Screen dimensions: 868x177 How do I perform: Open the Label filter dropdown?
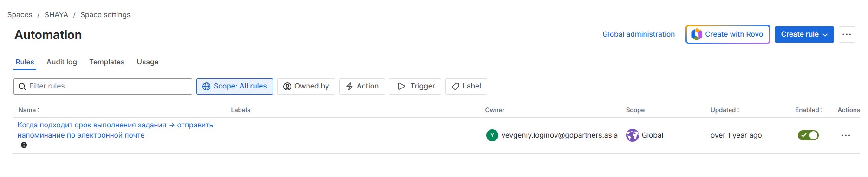(466, 87)
